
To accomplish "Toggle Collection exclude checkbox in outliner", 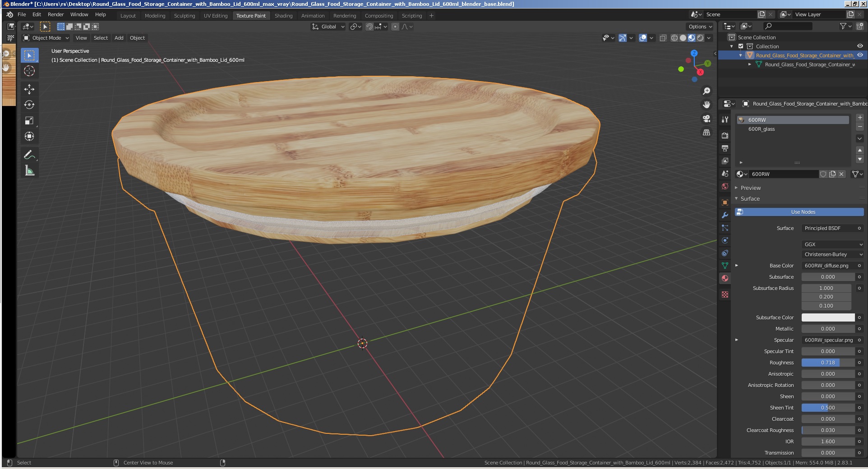I will coord(741,46).
